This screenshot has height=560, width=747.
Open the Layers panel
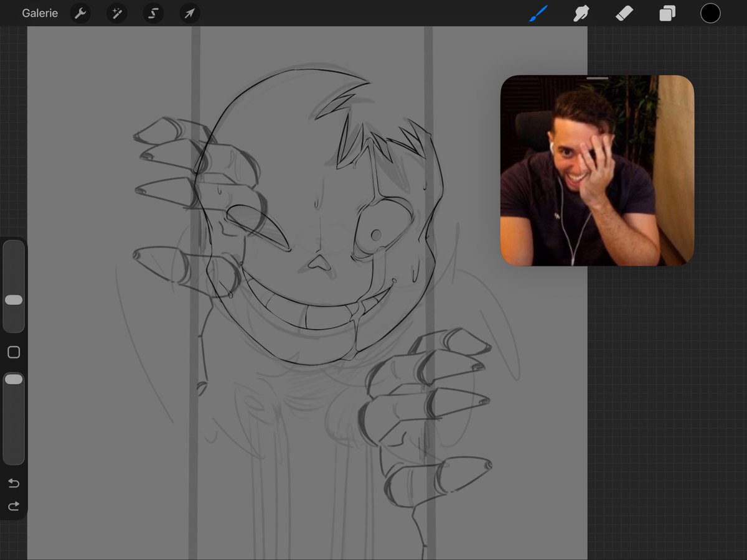point(667,13)
